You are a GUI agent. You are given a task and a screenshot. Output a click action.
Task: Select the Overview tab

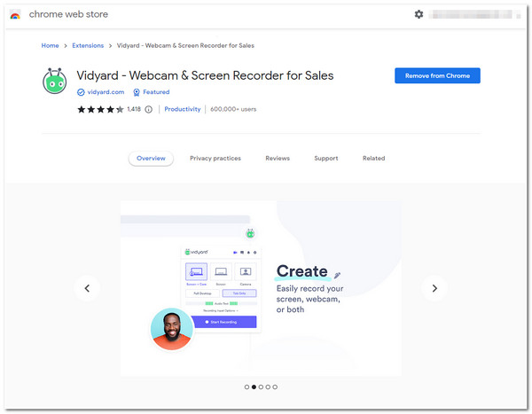click(x=151, y=158)
